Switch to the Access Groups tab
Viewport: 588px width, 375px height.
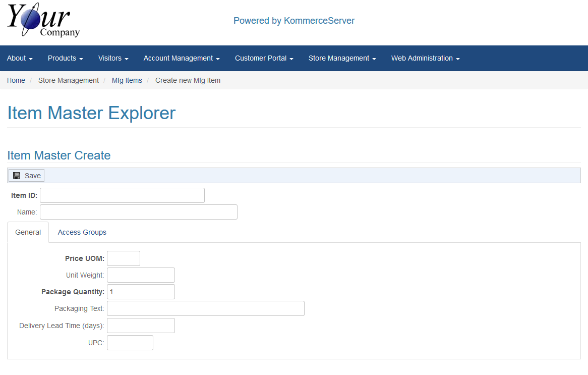pyautogui.click(x=82, y=233)
